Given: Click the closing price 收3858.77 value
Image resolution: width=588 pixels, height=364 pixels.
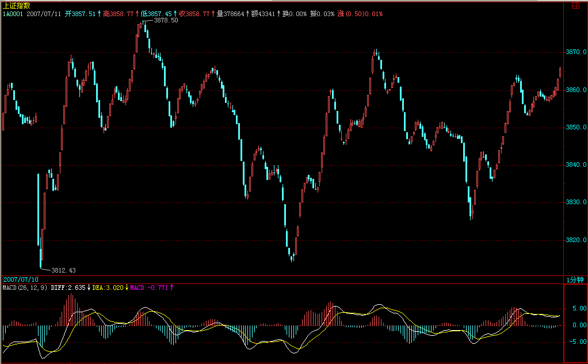Looking at the screenshot, I should pos(194,13).
